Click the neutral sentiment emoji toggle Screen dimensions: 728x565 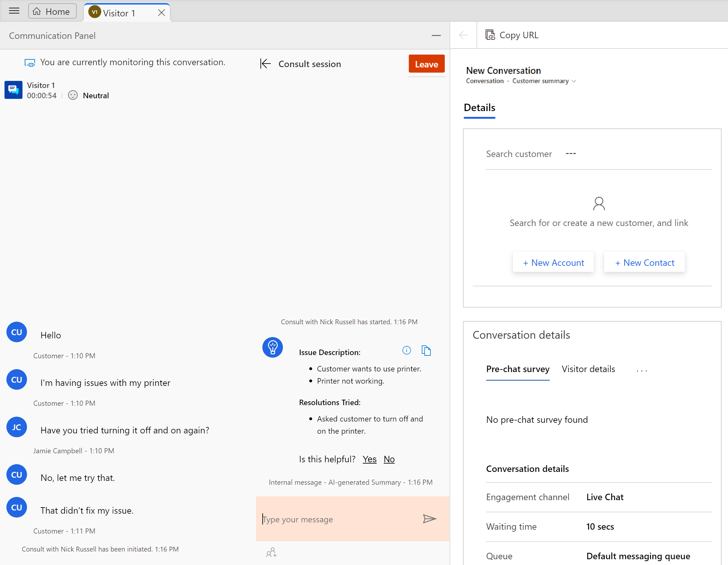point(72,95)
